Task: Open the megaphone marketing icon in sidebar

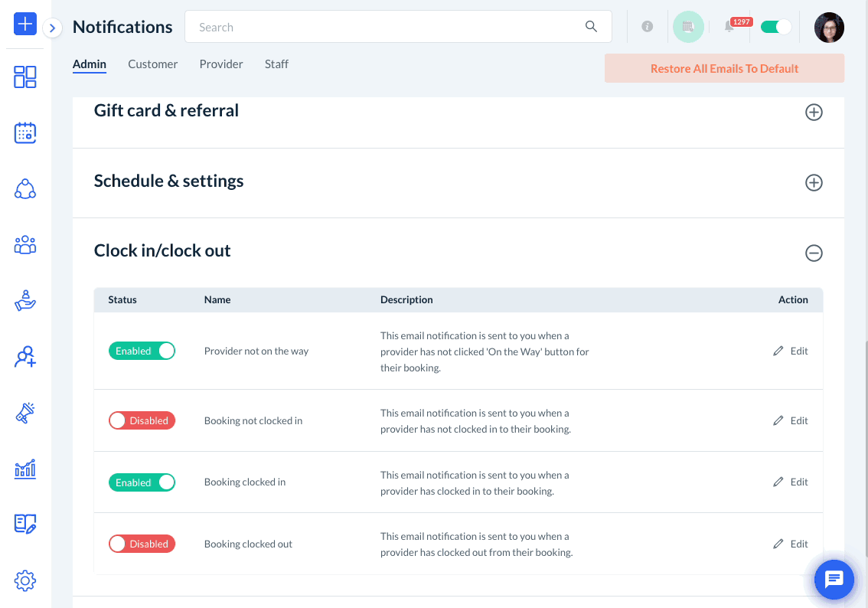Action: 25,413
